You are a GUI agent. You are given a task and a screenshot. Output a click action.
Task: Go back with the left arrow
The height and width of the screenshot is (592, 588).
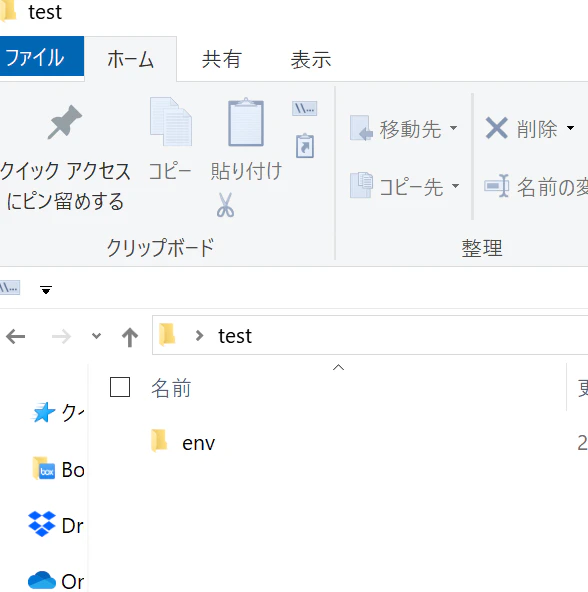click(x=15, y=336)
